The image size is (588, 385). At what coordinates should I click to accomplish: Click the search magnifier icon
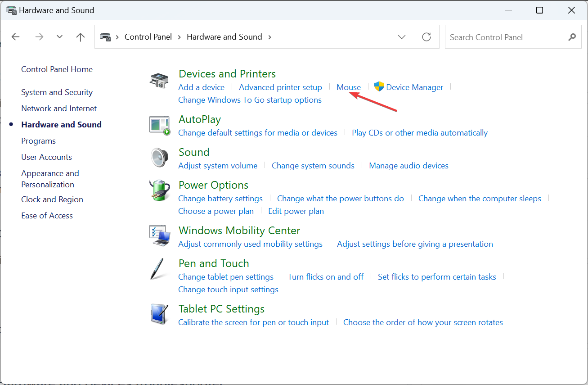tap(572, 37)
